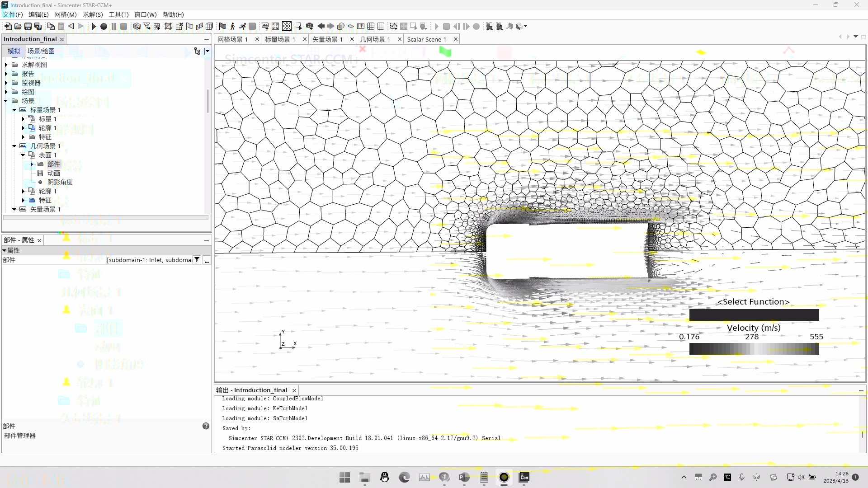Image resolution: width=868 pixels, height=488 pixels.
Task: Collapse the 几何场景 1 node
Action: tap(14, 146)
